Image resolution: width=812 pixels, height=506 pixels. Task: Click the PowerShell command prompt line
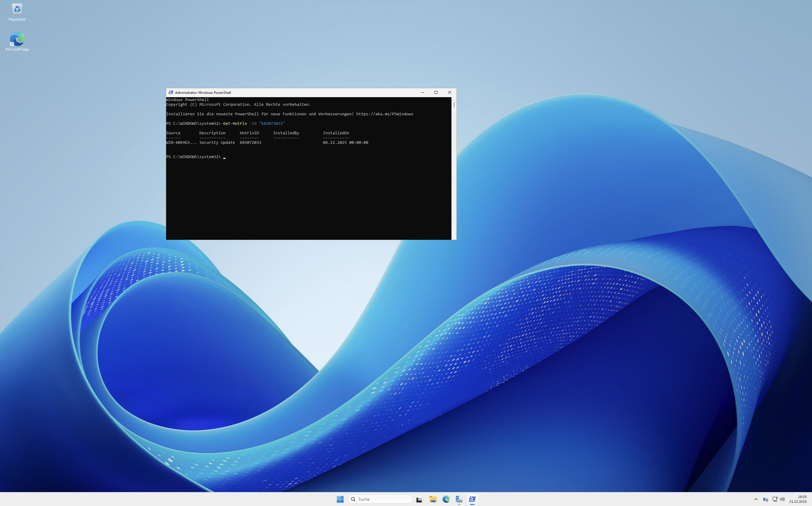click(x=194, y=157)
